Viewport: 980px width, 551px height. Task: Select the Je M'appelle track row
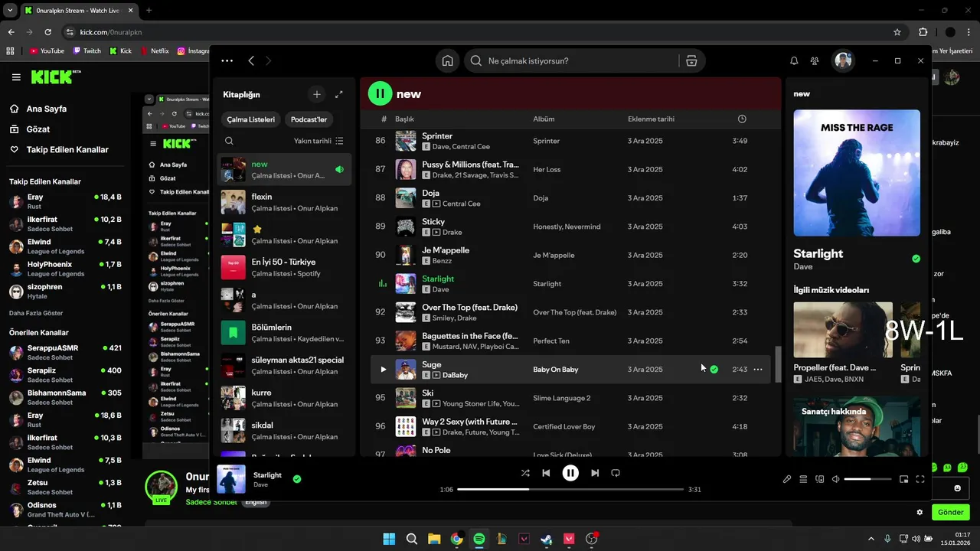[570, 255]
